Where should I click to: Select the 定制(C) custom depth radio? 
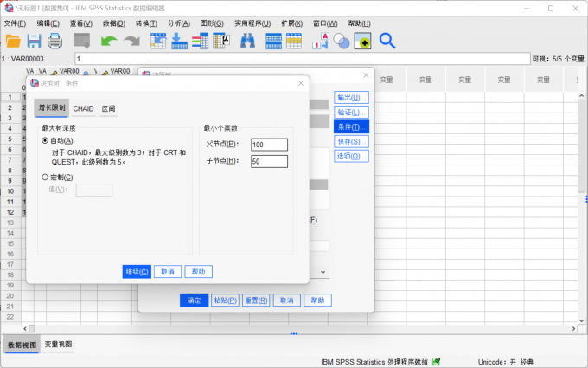pyautogui.click(x=45, y=177)
